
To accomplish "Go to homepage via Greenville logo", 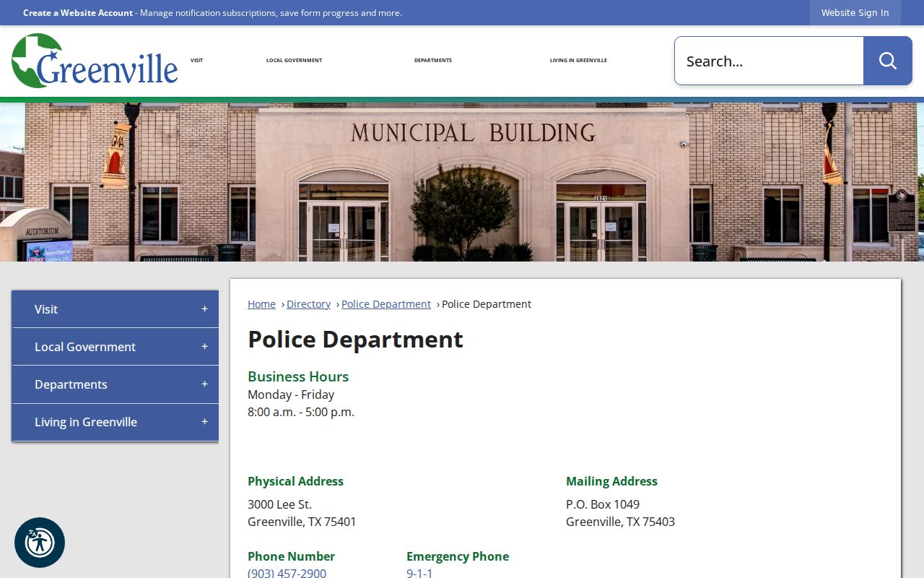I will [95, 61].
